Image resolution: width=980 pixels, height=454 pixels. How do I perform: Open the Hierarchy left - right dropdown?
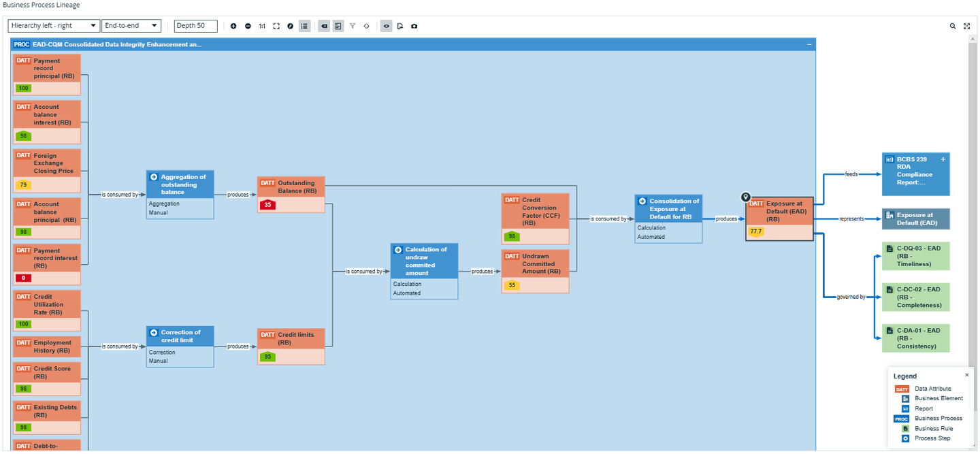[54, 26]
